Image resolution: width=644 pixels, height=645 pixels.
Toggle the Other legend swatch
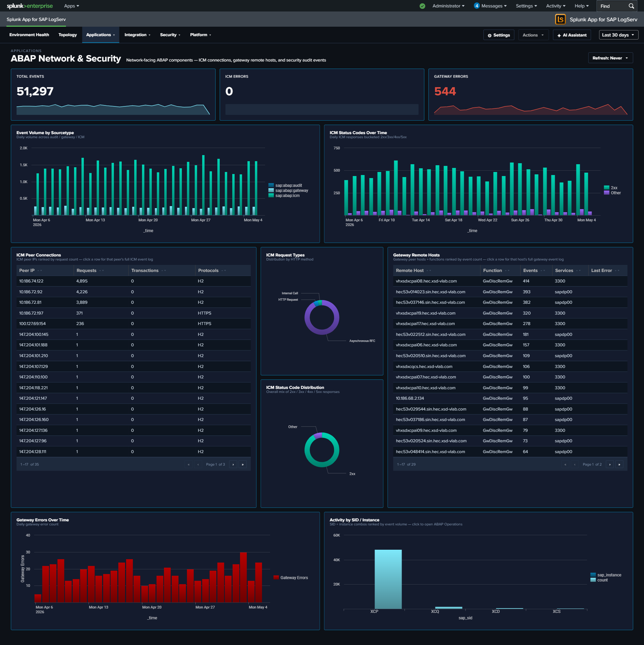coord(606,193)
